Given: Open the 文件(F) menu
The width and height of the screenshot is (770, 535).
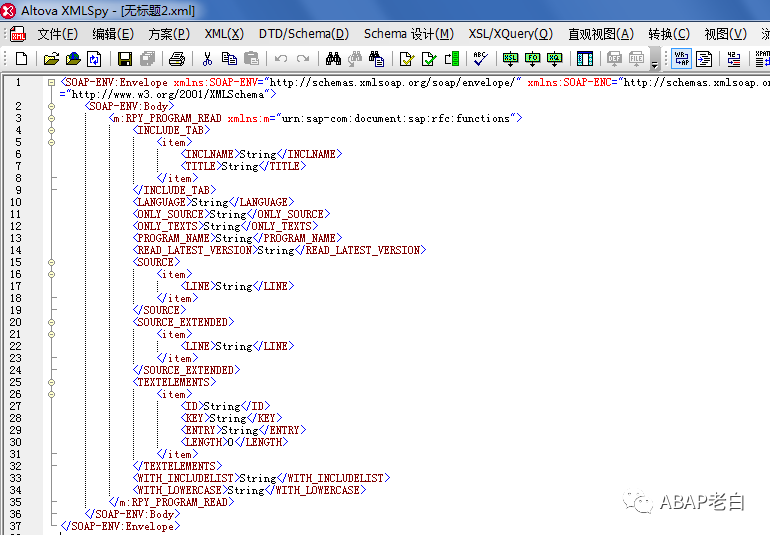Looking at the screenshot, I should point(57,34).
